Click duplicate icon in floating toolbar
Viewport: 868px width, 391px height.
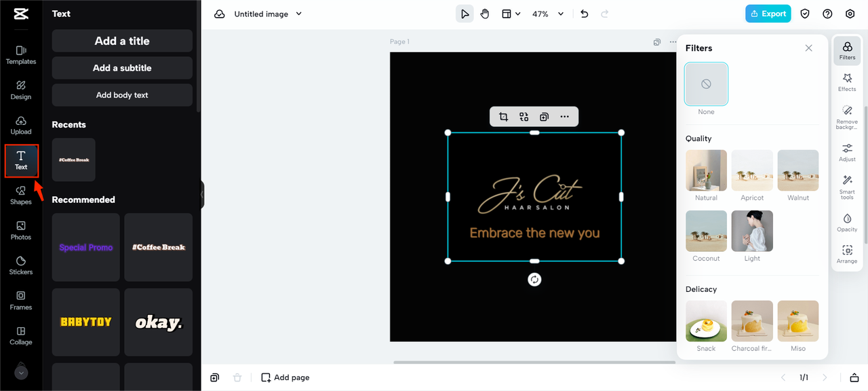544,117
